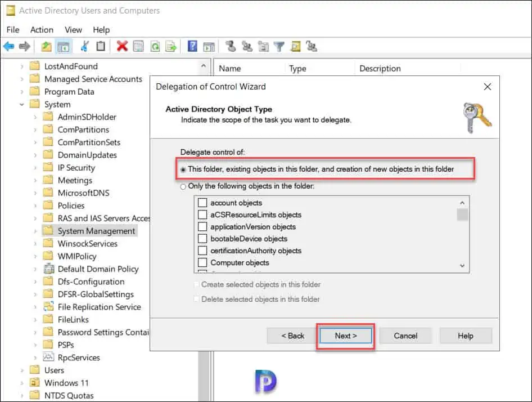Click the Forward arrow toolbar icon

(24, 46)
